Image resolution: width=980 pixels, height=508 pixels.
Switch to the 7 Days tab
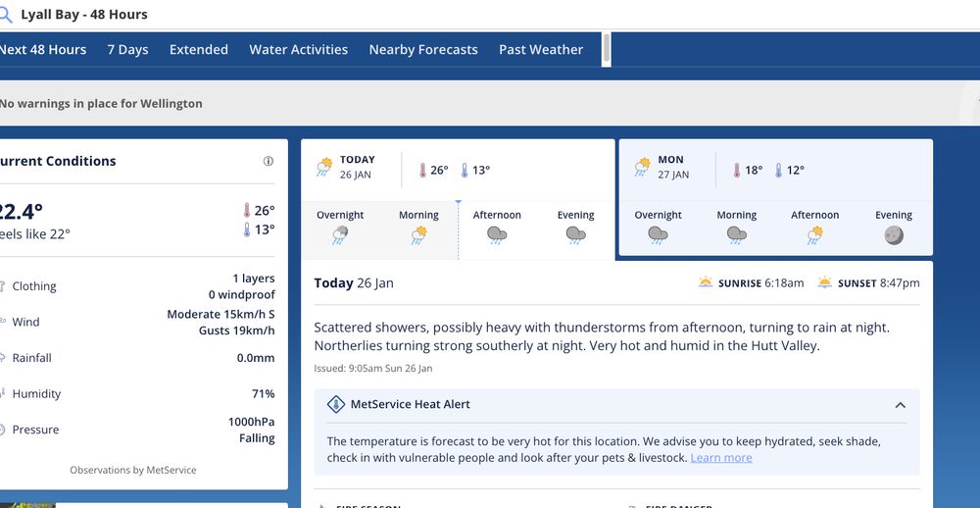127,49
